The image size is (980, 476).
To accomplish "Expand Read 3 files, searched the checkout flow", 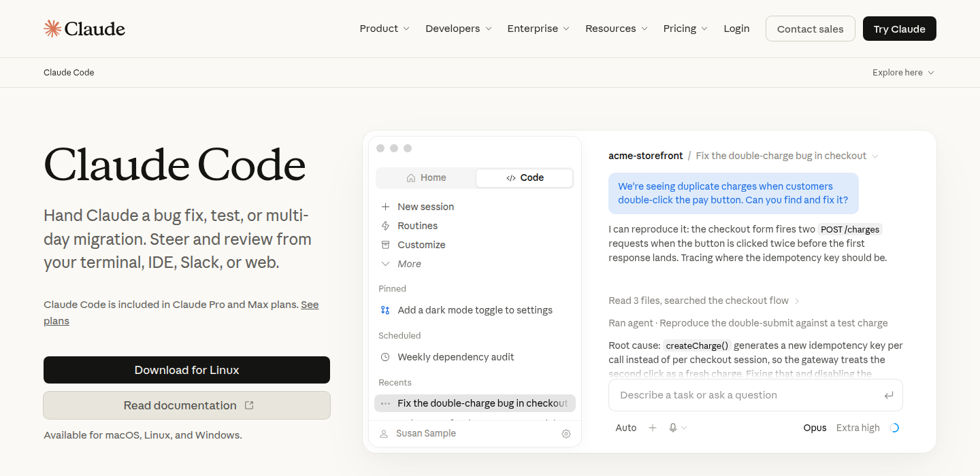I will click(x=704, y=301).
